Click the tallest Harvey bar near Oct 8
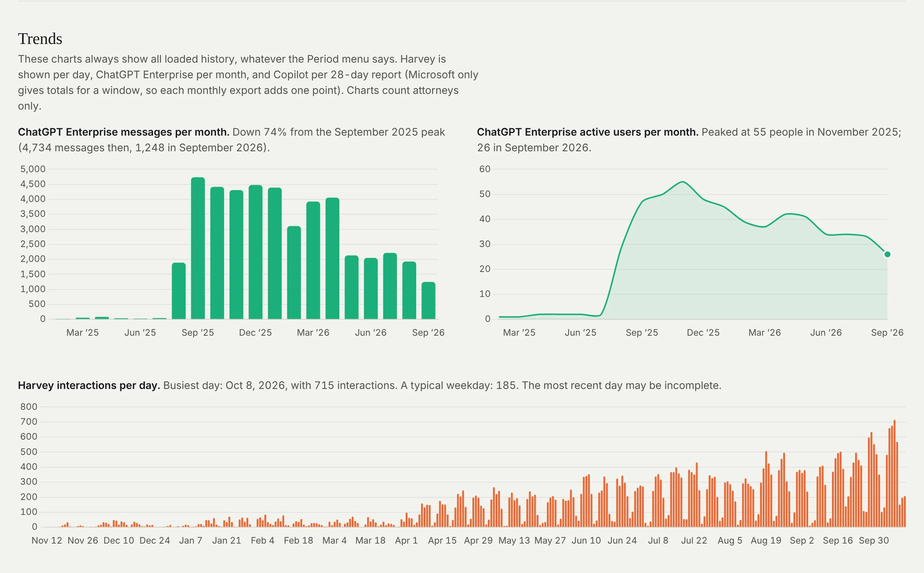Viewport: 924px width, 573px height. pyautogui.click(x=894, y=473)
